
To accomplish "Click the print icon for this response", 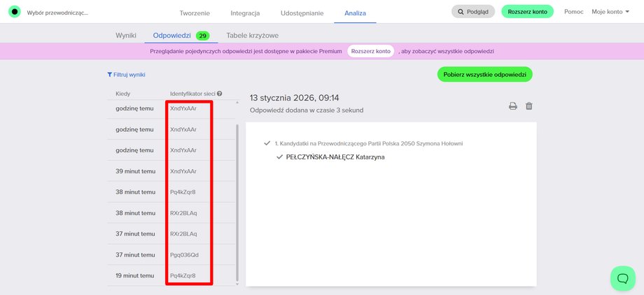I will tap(512, 106).
